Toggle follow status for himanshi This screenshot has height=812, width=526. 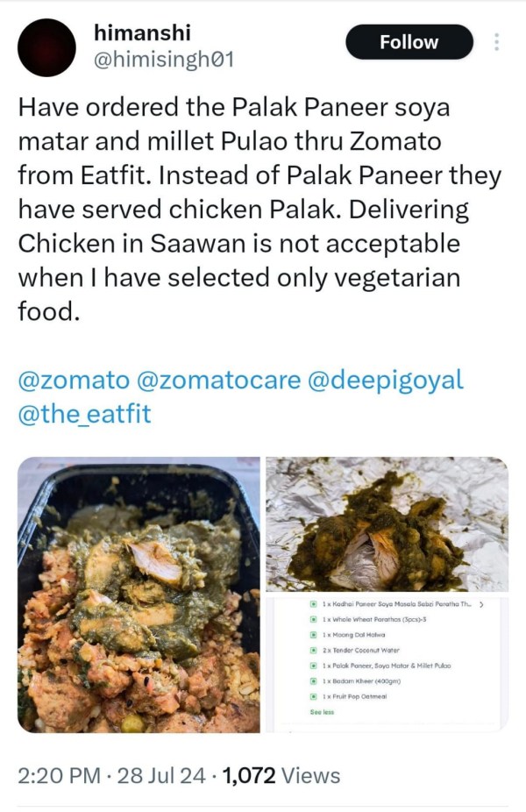click(x=409, y=41)
